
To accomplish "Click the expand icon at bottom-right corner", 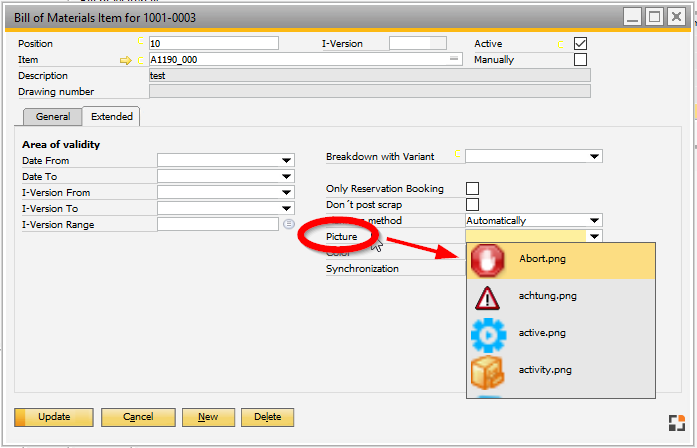I will click(x=676, y=421).
